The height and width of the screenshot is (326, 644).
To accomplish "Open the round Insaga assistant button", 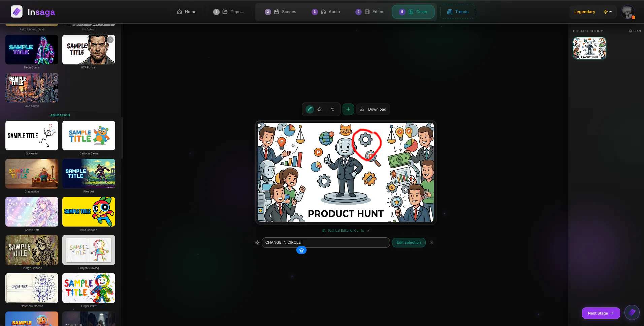I will pos(632,312).
